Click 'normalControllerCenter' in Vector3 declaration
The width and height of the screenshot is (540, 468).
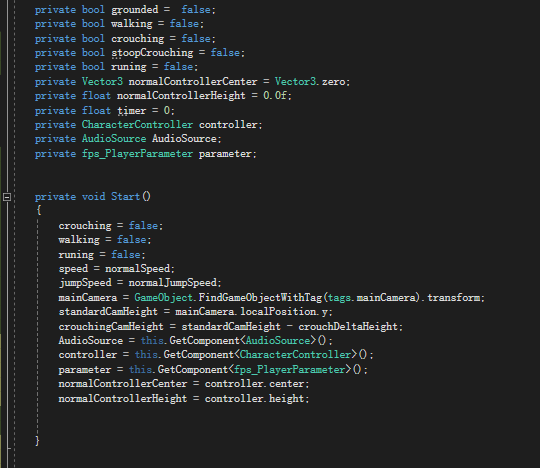(x=193, y=82)
